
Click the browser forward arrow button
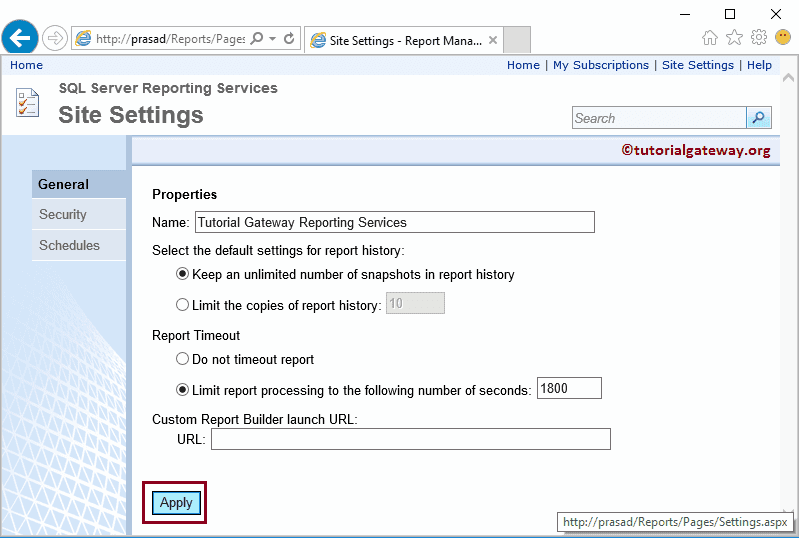[x=55, y=38]
